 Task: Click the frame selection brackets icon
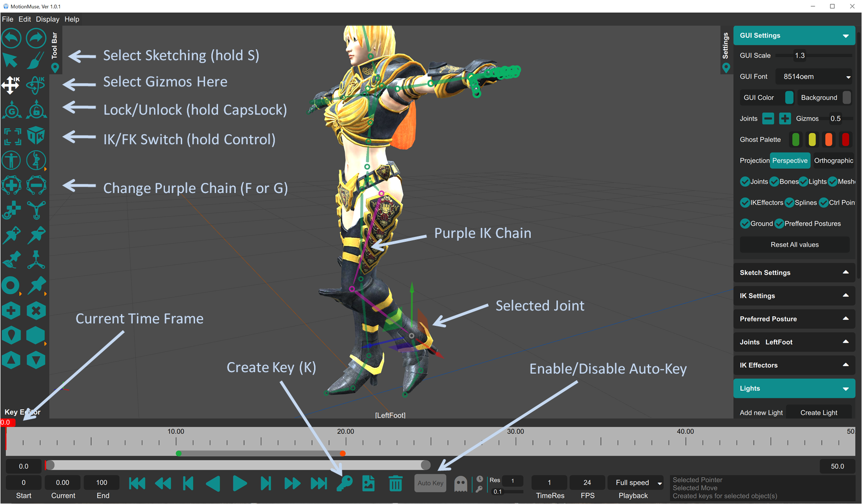[x=12, y=137]
